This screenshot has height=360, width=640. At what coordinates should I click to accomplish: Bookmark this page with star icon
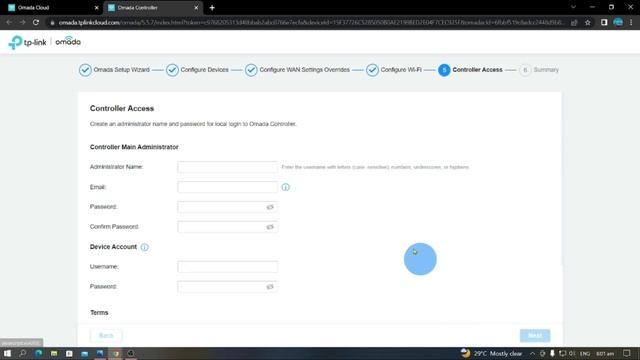[x=588, y=22]
